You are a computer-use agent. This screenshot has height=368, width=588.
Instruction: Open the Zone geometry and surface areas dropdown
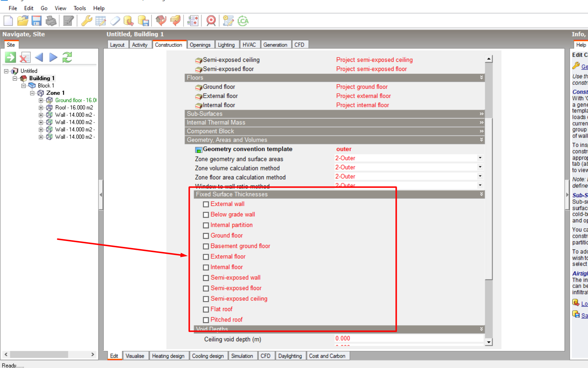[x=480, y=158]
